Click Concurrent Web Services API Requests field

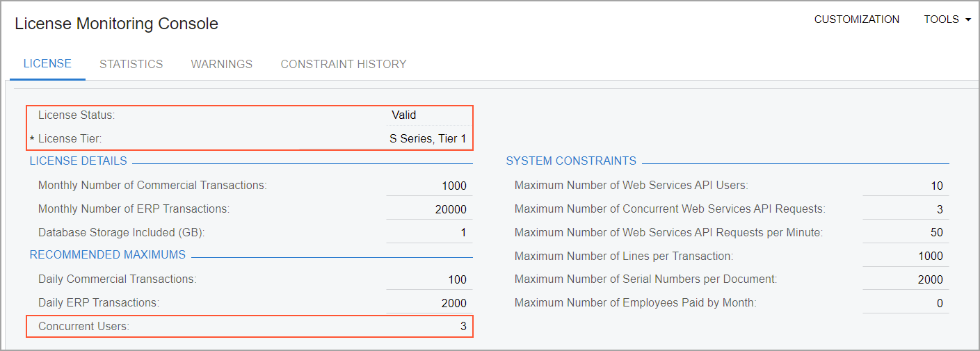pos(905,209)
